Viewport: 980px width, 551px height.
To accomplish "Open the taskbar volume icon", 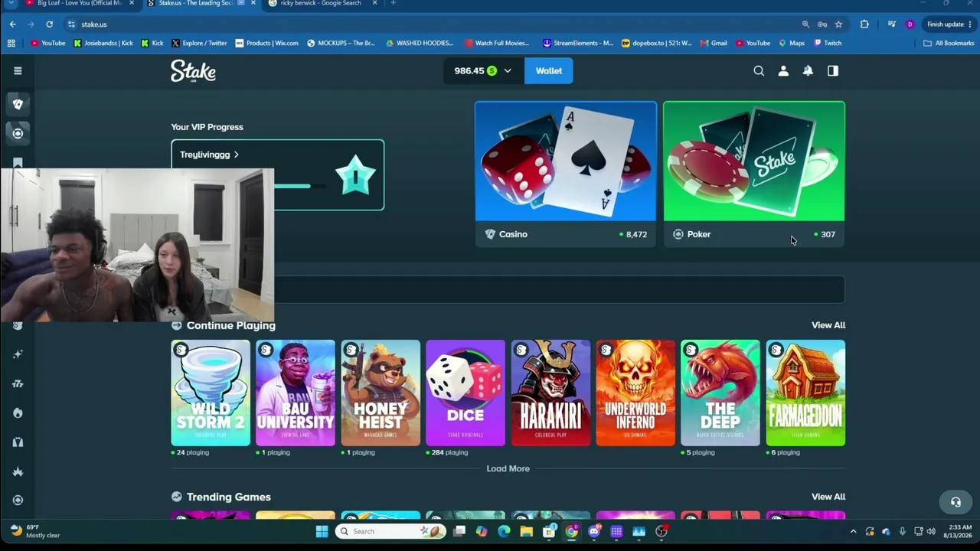I will 931,532.
